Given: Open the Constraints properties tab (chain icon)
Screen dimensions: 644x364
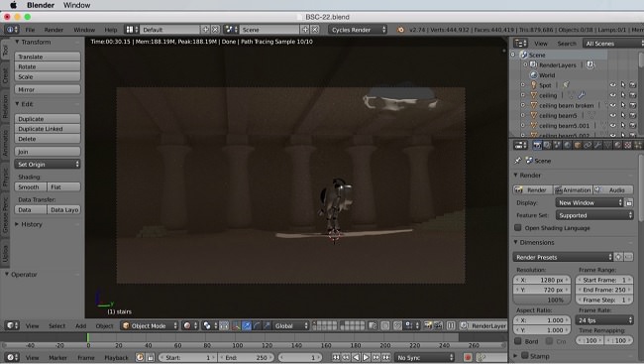Looking at the screenshot, I should pyautogui.click(x=588, y=145).
